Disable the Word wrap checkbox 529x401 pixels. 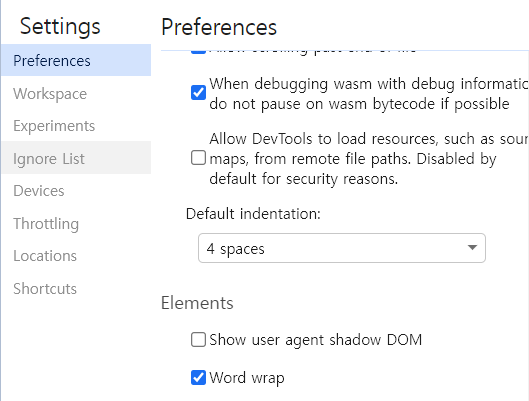(198, 377)
